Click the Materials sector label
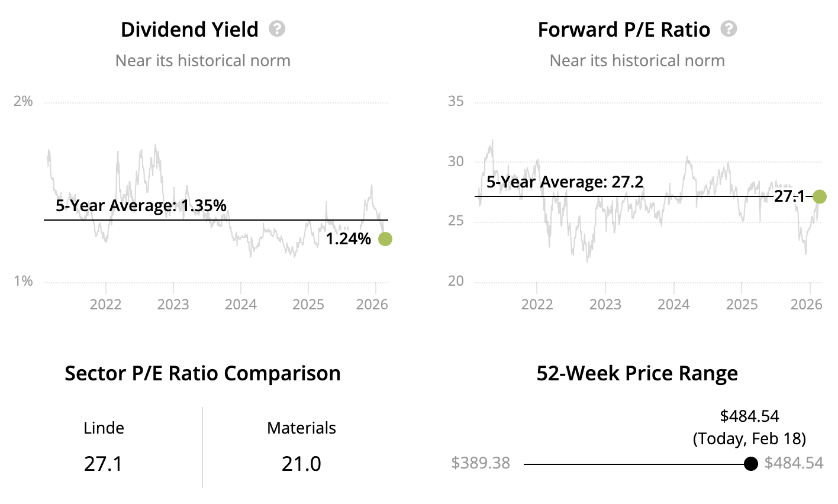 click(301, 428)
